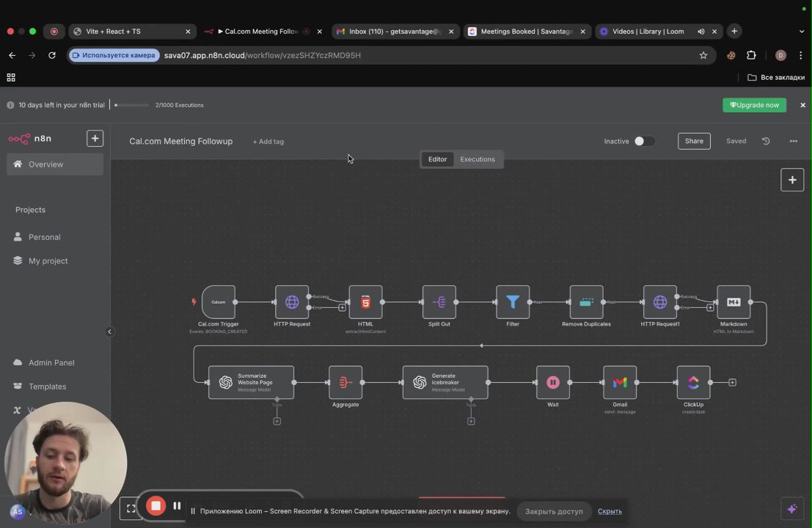The height and width of the screenshot is (528, 812).
Task: Add a node after ClickUp
Action: pyautogui.click(x=732, y=383)
